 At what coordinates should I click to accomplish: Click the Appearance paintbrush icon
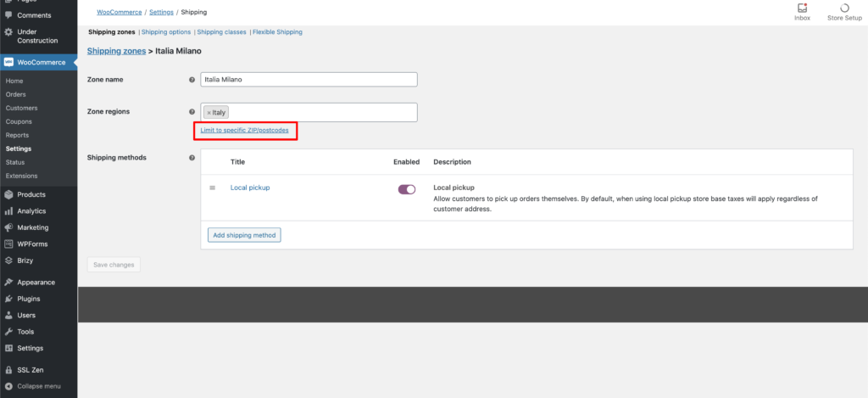(8, 282)
